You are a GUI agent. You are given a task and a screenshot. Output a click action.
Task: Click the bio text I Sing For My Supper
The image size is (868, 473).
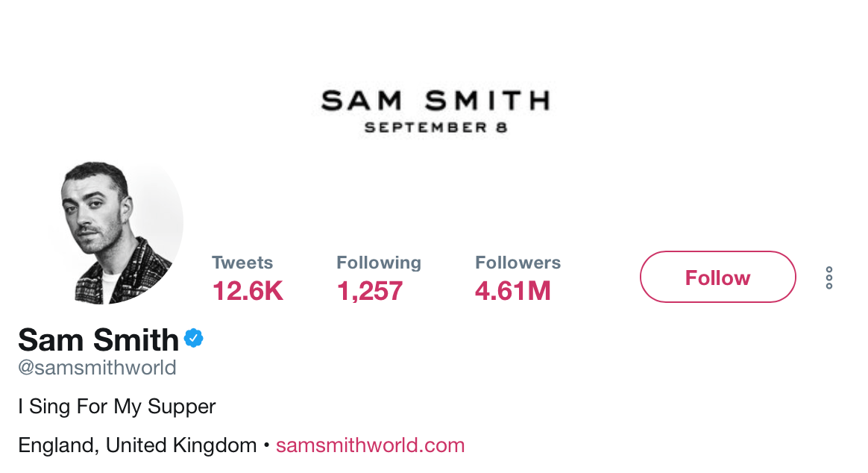(117, 407)
